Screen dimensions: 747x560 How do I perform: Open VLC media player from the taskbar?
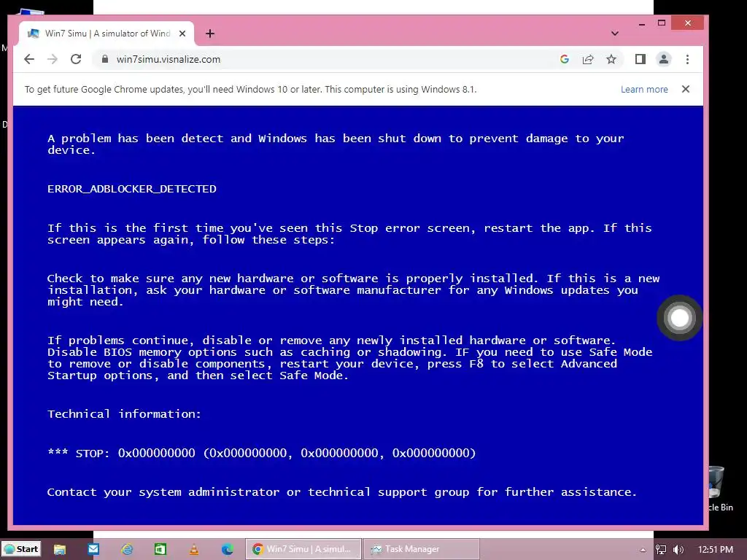point(194,549)
